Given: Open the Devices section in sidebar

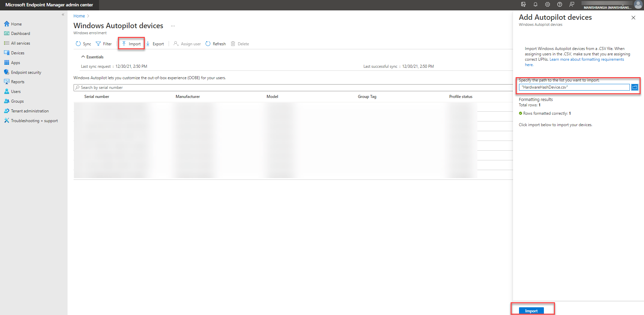Looking at the screenshot, I should (x=17, y=53).
